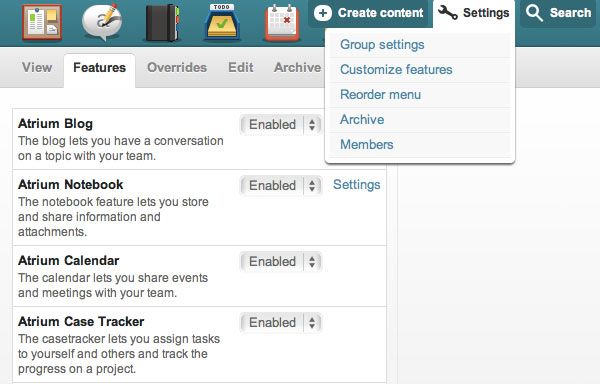Click the Atrium Case Tracker feature title
The width and height of the screenshot is (600, 384).
(x=81, y=321)
